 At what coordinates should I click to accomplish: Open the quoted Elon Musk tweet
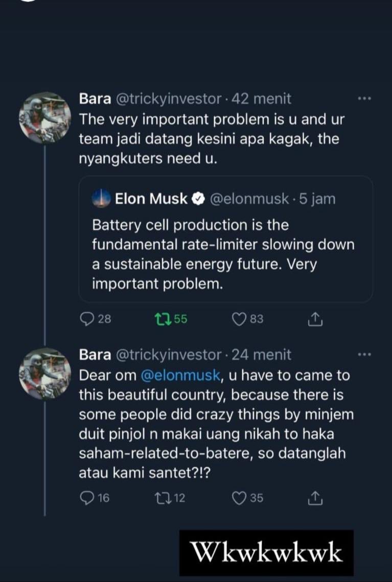[x=225, y=254]
